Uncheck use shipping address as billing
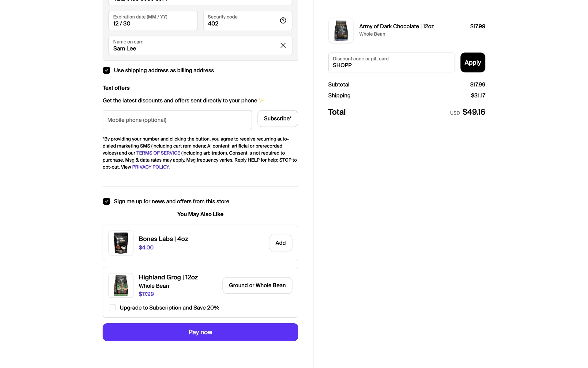 pyautogui.click(x=107, y=70)
